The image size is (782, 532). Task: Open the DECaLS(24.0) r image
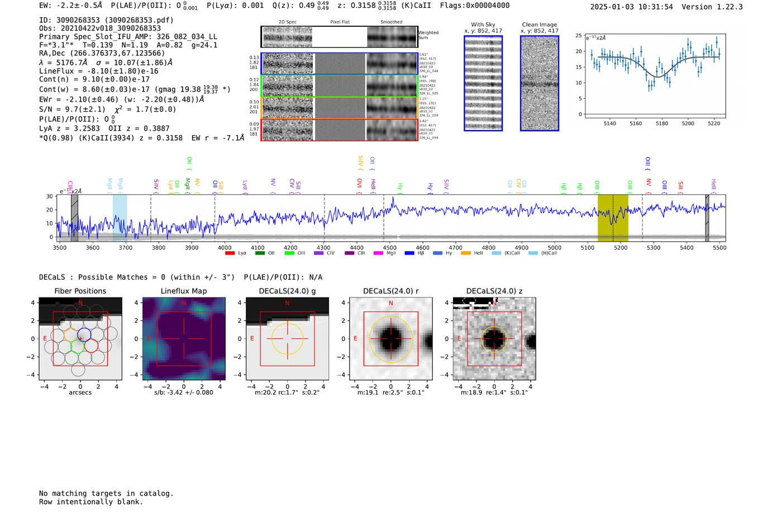(391, 338)
